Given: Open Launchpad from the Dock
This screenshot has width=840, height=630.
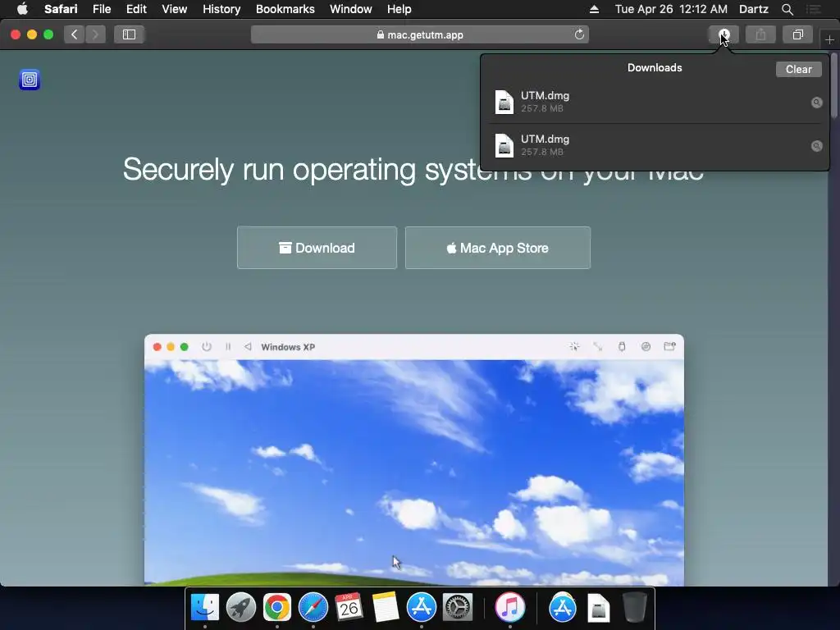Looking at the screenshot, I should [x=240, y=607].
